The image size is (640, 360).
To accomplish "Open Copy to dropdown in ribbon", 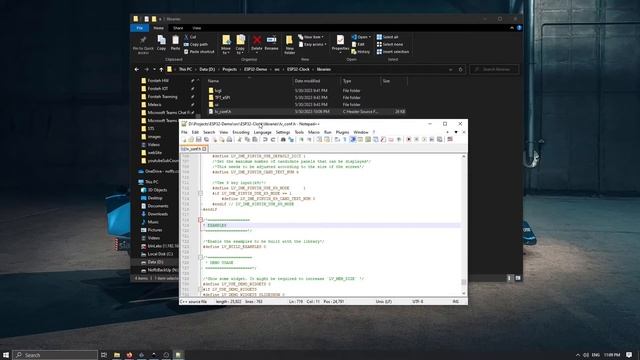I will click(x=240, y=44).
